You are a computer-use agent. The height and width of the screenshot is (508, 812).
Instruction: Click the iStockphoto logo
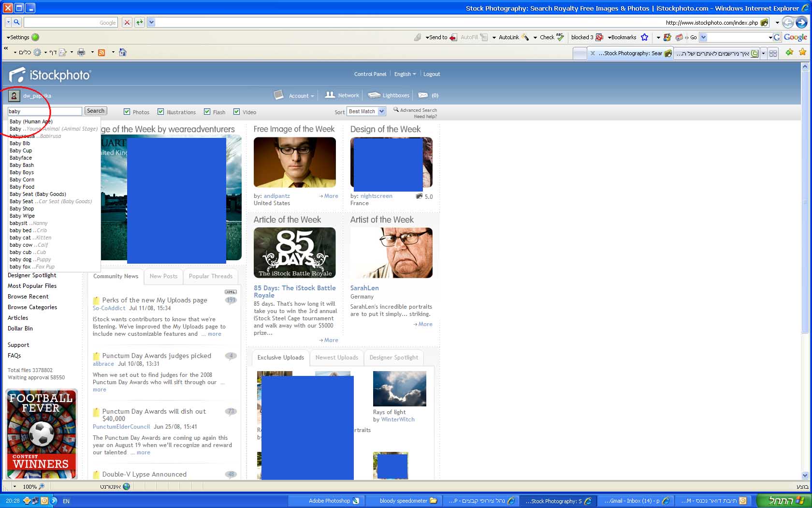(50, 75)
